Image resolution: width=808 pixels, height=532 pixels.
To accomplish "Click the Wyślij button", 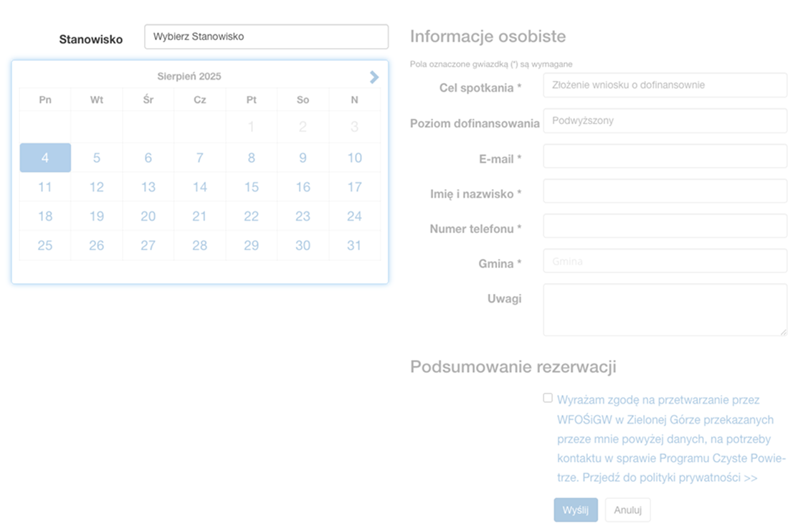I will [575, 510].
